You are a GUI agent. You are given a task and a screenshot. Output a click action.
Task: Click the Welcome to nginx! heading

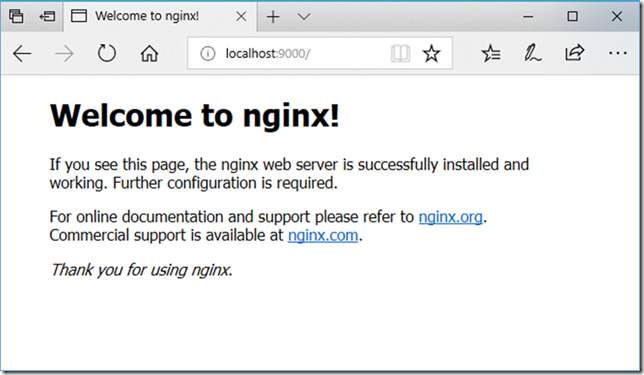pyautogui.click(x=195, y=115)
